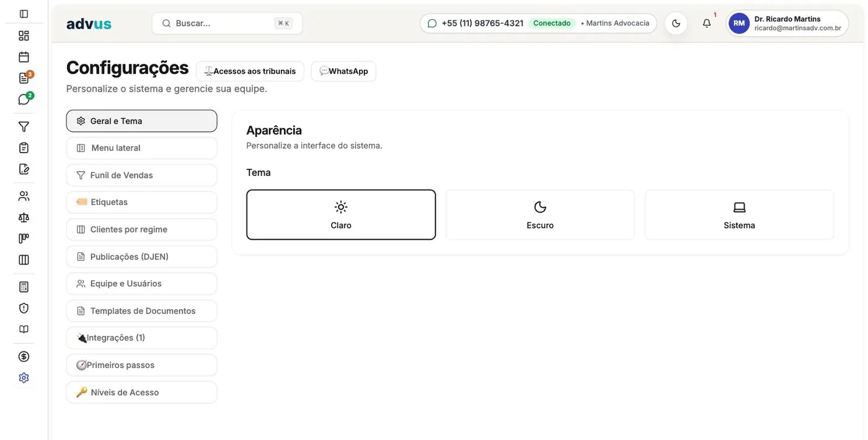Open the Funil de Vendas settings tab
Viewport: 868px width, 440px height.
click(x=141, y=175)
